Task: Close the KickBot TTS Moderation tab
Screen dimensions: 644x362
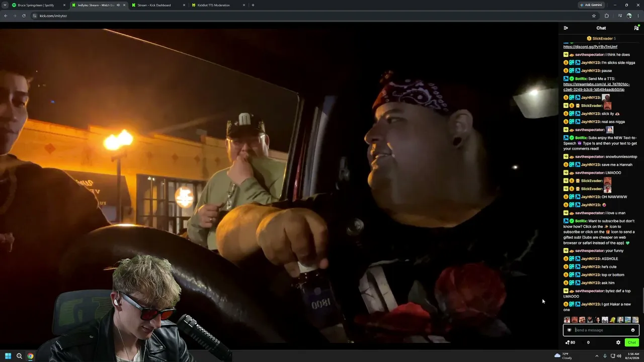Action: (x=244, y=5)
